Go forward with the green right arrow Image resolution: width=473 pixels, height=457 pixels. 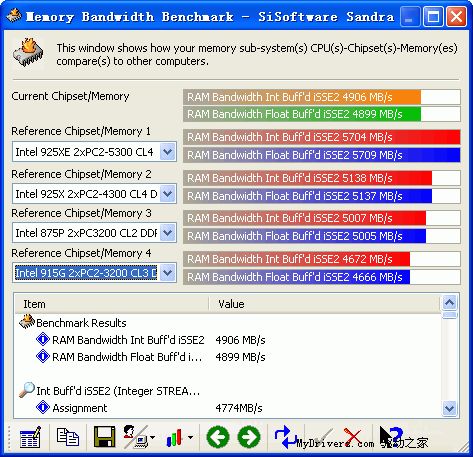249,437
